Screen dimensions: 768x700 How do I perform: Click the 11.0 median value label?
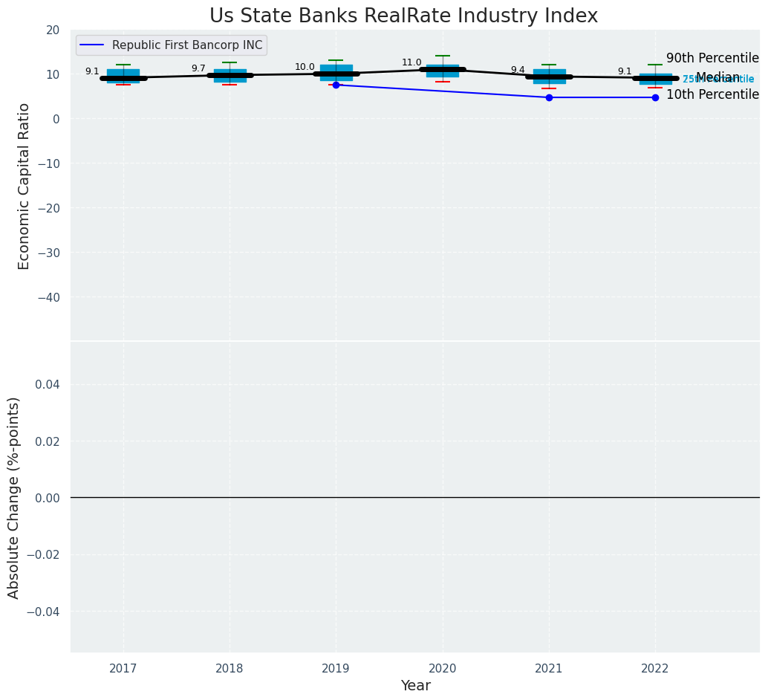tap(411, 62)
